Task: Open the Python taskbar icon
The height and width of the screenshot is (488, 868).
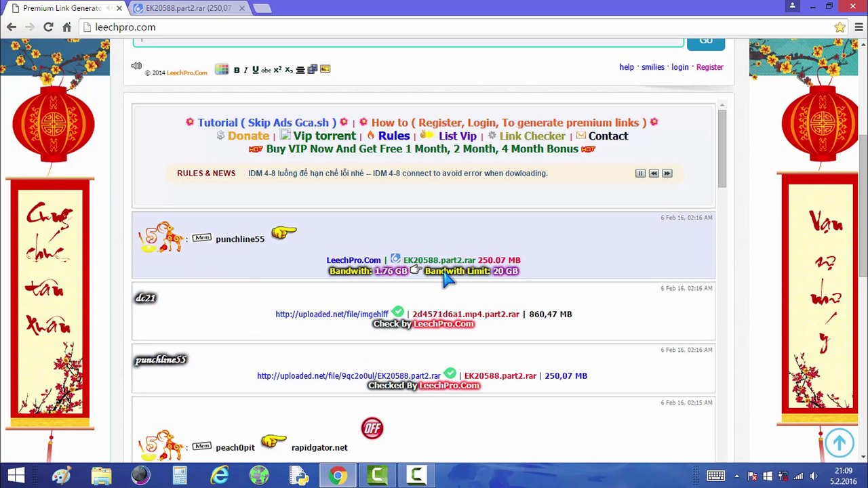Action: pyautogui.click(x=298, y=476)
